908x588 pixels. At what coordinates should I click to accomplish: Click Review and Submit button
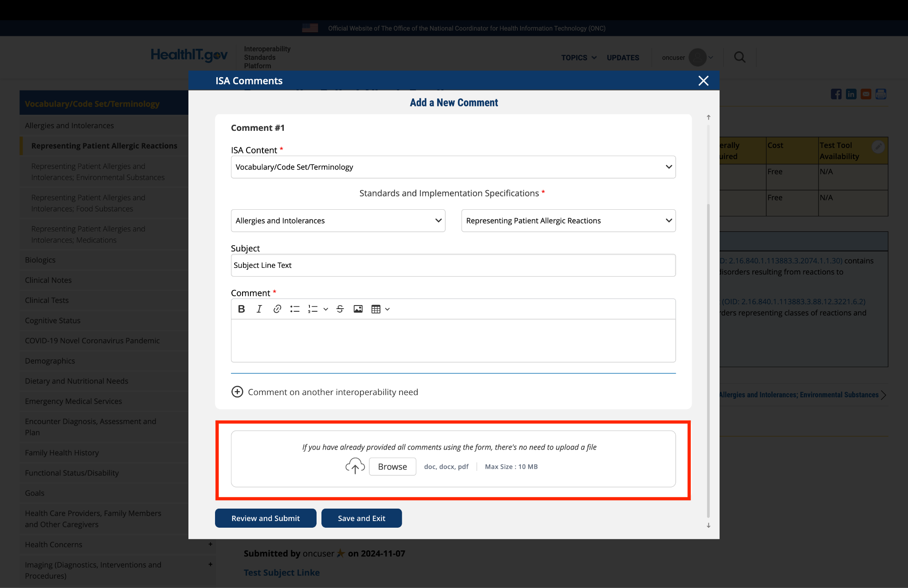tap(266, 518)
